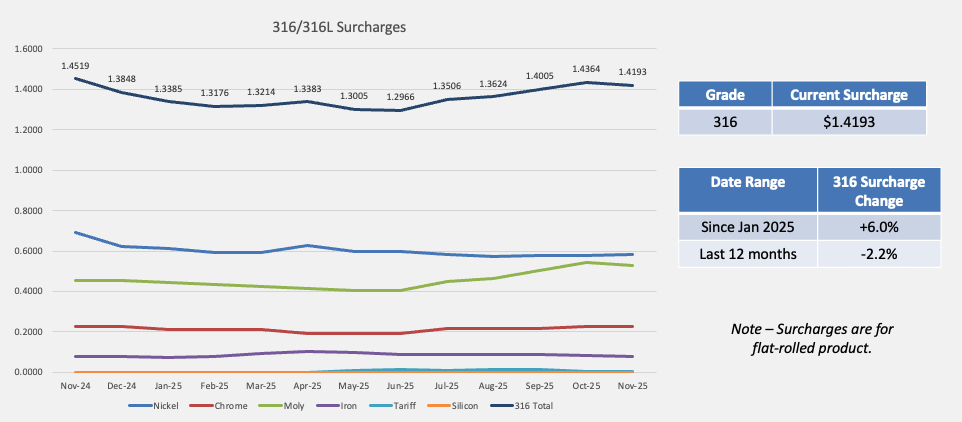This screenshot has width=962, height=422.
Task: Click the Nov-24 x-axis label
Action: tap(75, 386)
